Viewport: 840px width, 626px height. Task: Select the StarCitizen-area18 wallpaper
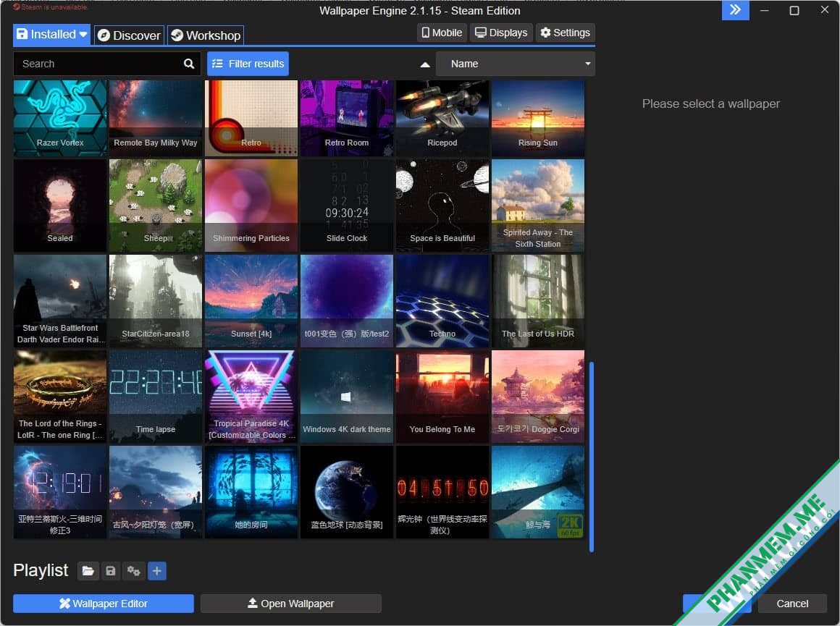[x=156, y=301]
